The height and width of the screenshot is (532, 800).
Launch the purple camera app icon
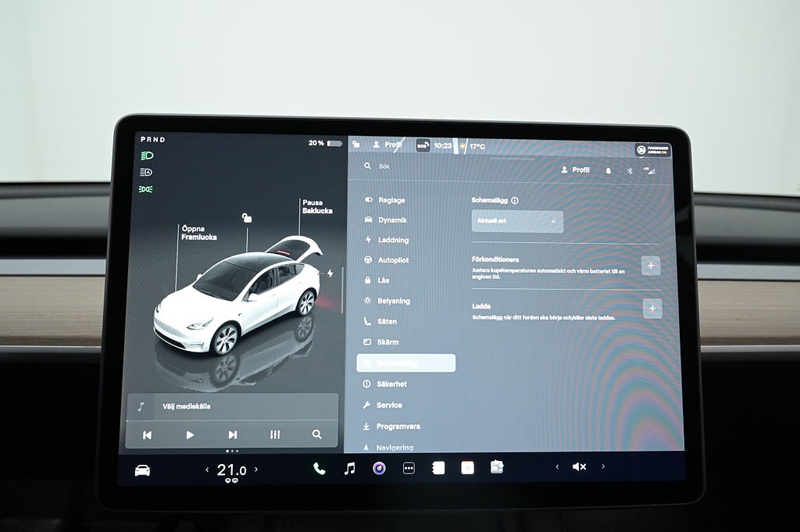[x=379, y=468]
